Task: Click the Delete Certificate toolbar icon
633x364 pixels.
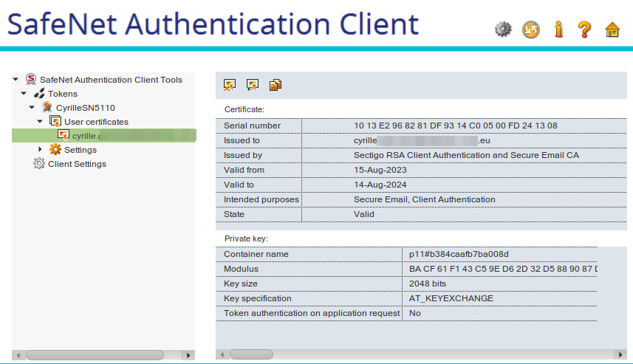Action: click(x=230, y=85)
